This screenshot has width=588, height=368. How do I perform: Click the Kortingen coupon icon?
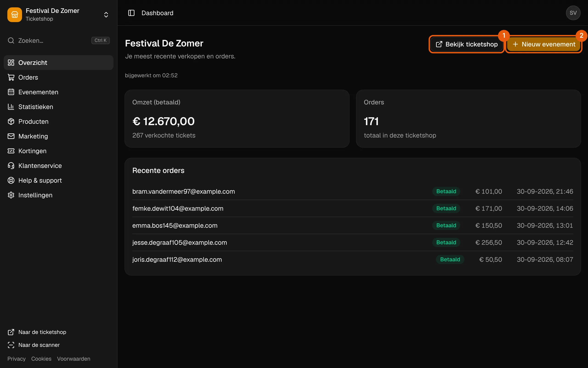[11, 151]
